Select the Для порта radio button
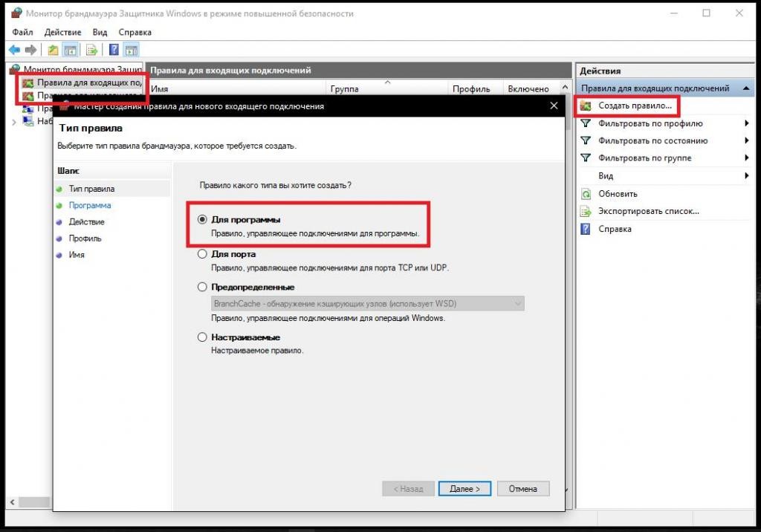The image size is (761, 532). tap(202, 253)
